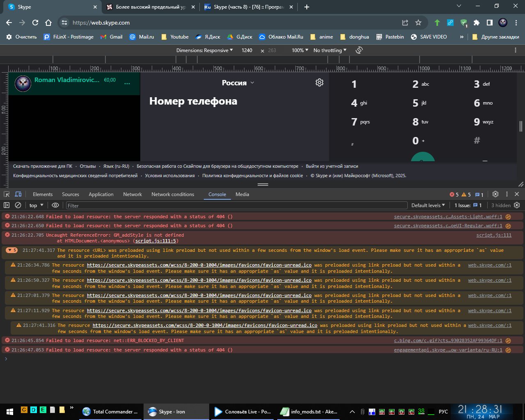
Task: Toggle the device toolbar in DevTools
Action: click(x=18, y=194)
